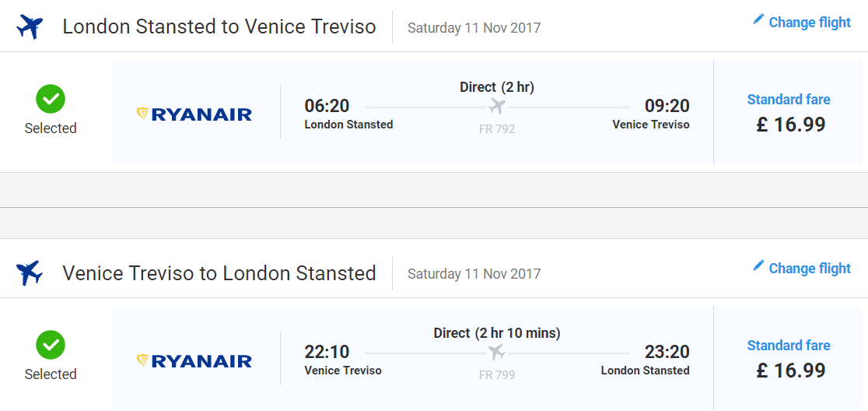Click the pencil icon of outbound Change flight
Screen dimensions: 868x411
tap(758, 20)
